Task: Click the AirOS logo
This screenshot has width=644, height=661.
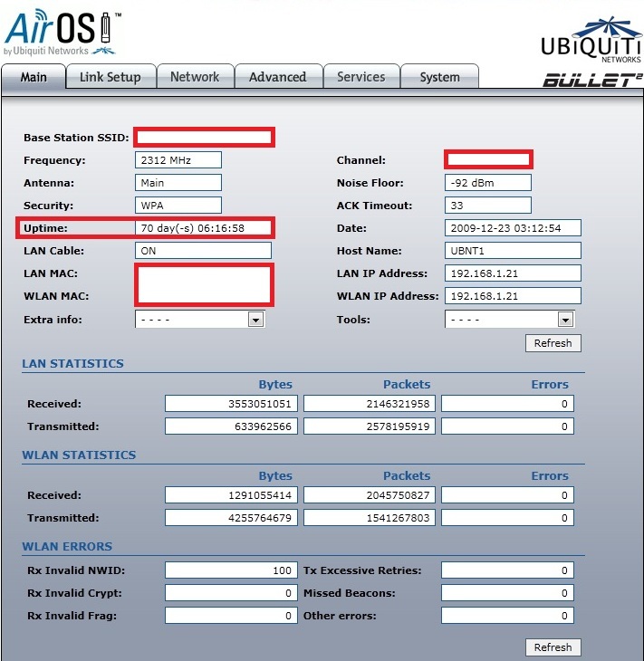Action: 62,33
